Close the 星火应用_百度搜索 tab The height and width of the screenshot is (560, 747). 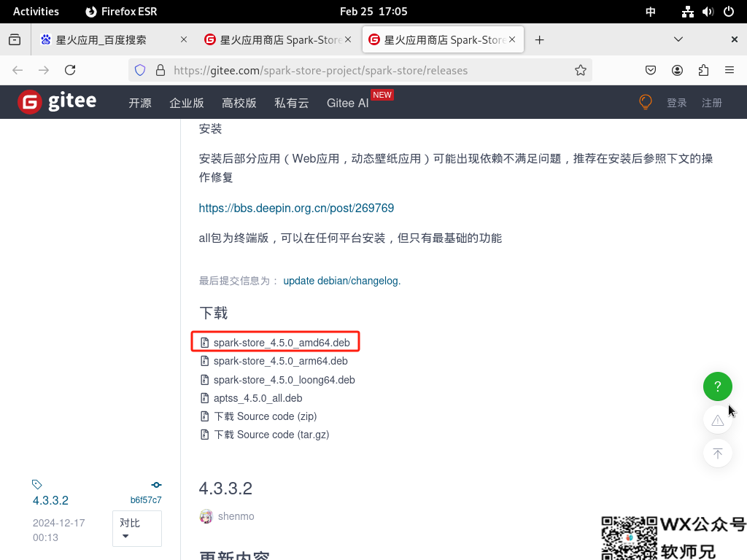(x=184, y=39)
